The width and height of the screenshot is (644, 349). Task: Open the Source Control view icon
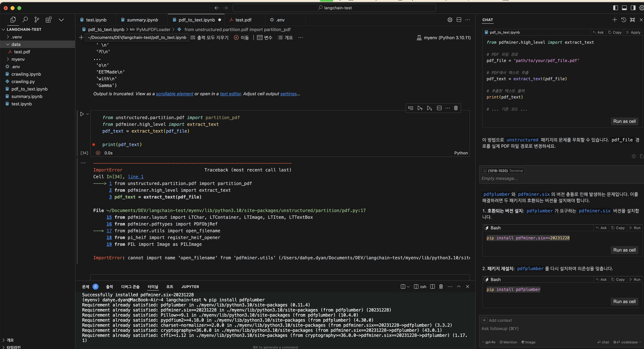click(37, 19)
